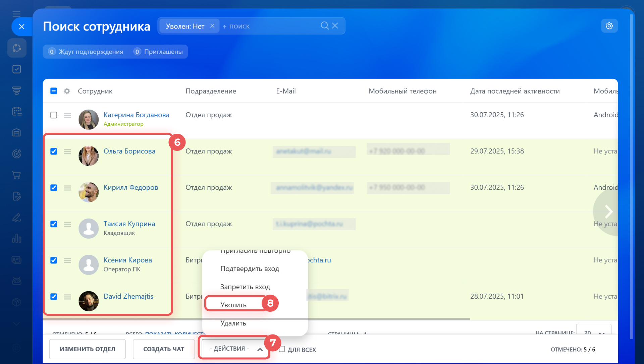Open Кирилл Федоров's profile link
The height and width of the screenshot is (364, 644).
[x=130, y=187]
